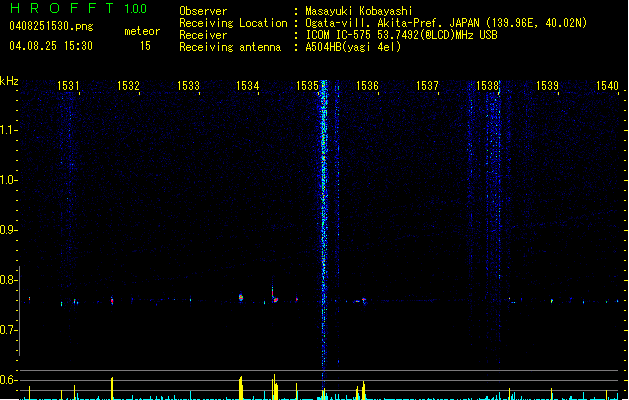Click the 1540 time axis marker
Image resolution: width=629 pixels, height=400 pixels.
(x=607, y=86)
